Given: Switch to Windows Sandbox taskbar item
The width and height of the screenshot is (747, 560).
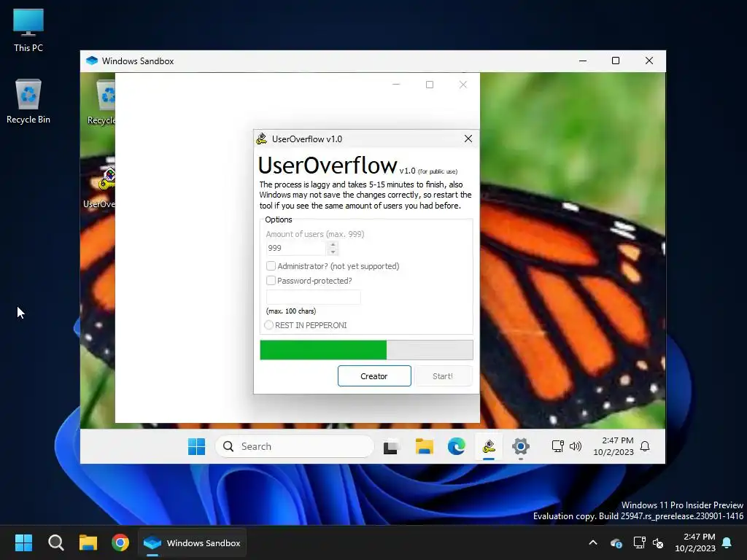Looking at the screenshot, I should click(x=193, y=542).
